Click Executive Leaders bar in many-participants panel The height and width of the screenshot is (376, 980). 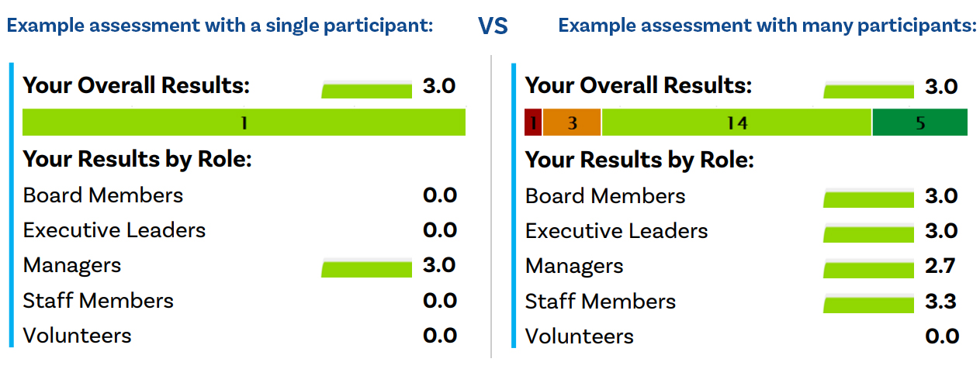868,234
